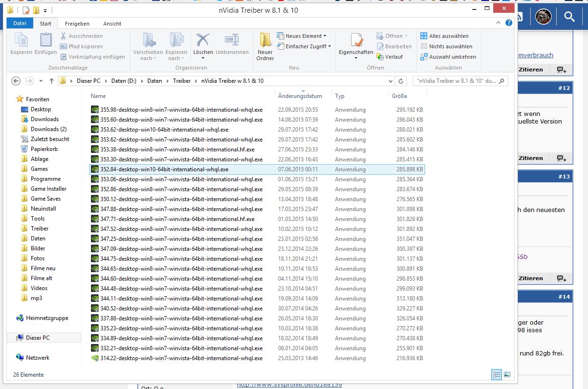This screenshot has width=588, height=389.
Task: Click the up-one-level arrow
Action: [x=52, y=81]
